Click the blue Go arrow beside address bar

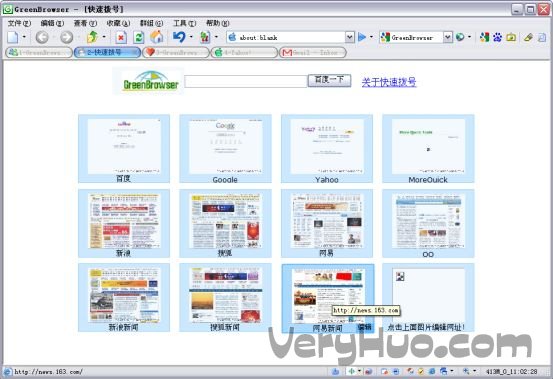tap(362, 37)
